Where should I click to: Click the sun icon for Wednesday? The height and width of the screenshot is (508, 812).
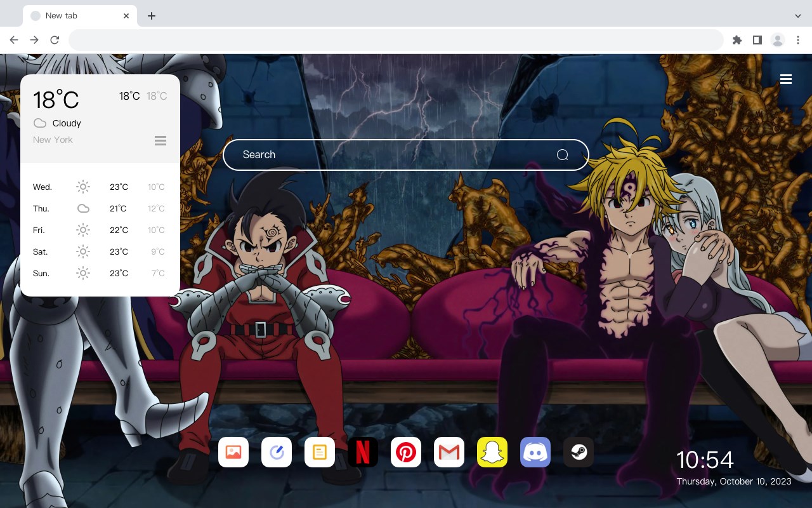[83, 187]
